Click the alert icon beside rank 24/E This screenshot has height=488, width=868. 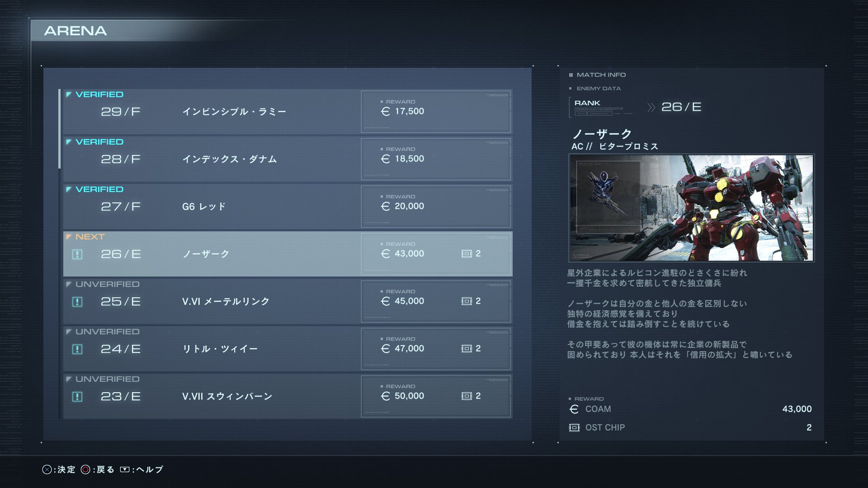coord(77,349)
